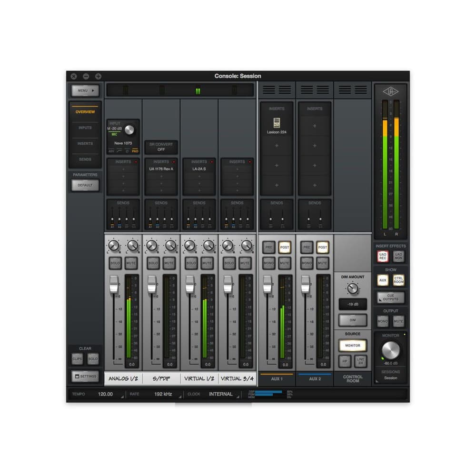
Task: Add a plug-in to AUX 2's top insert slot
Action: (315, 126)
